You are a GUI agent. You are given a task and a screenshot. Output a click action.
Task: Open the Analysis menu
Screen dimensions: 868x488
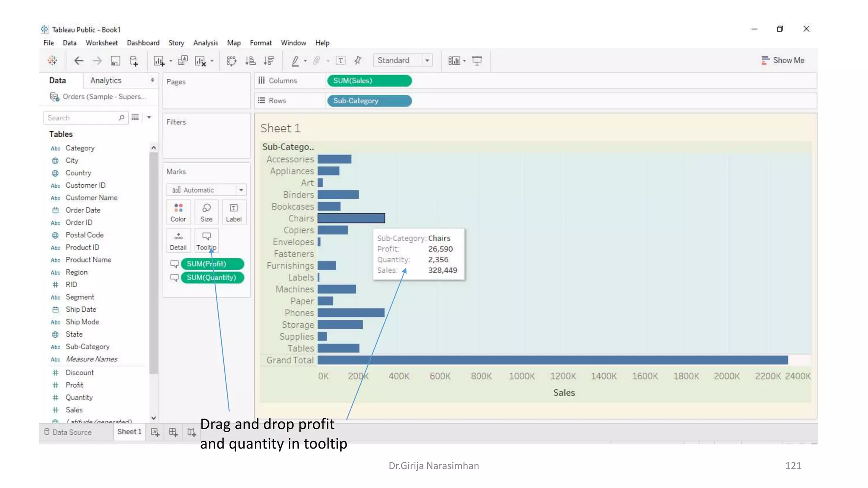206,43
